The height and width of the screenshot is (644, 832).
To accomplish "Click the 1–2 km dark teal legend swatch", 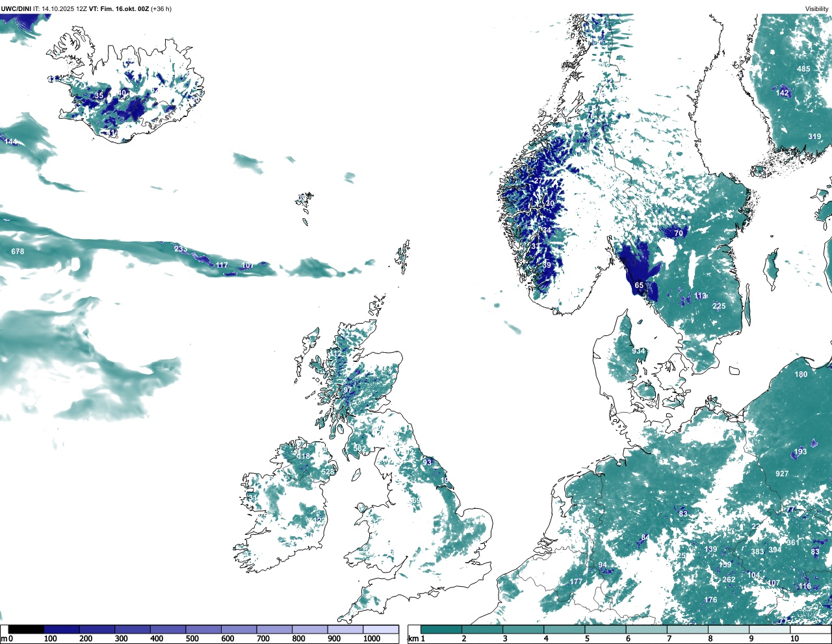I will (x=441, y=629).
